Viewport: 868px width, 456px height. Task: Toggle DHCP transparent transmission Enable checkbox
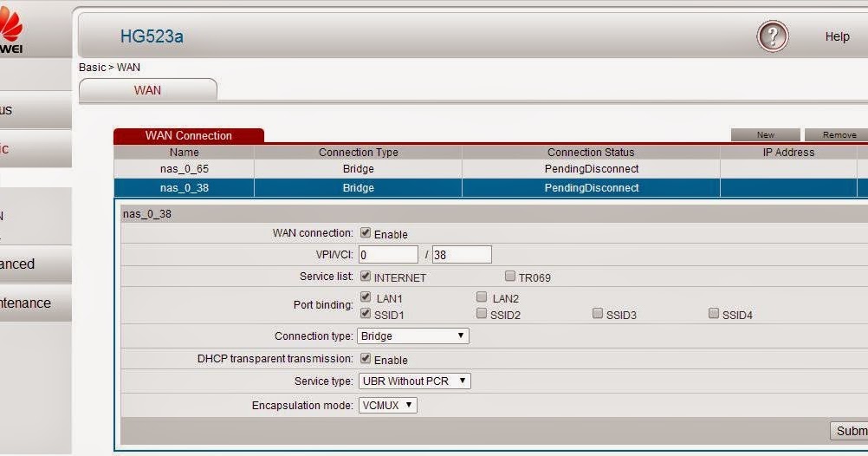366,359
